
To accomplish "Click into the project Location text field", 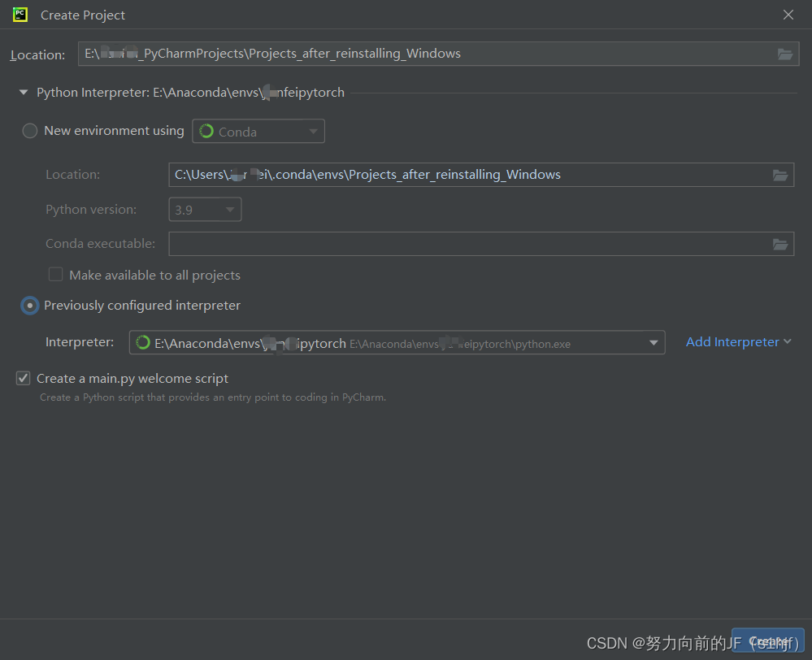I will coord(423,54).
